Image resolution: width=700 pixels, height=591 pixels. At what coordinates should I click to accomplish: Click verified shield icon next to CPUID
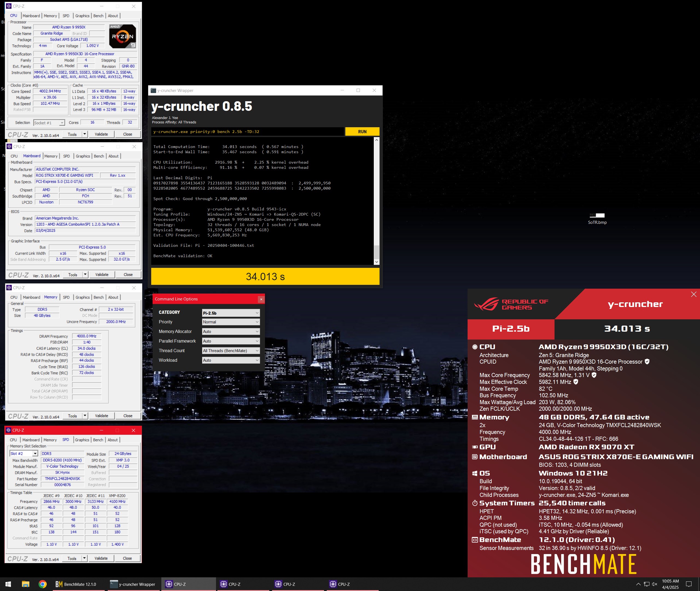click(647, 361)
